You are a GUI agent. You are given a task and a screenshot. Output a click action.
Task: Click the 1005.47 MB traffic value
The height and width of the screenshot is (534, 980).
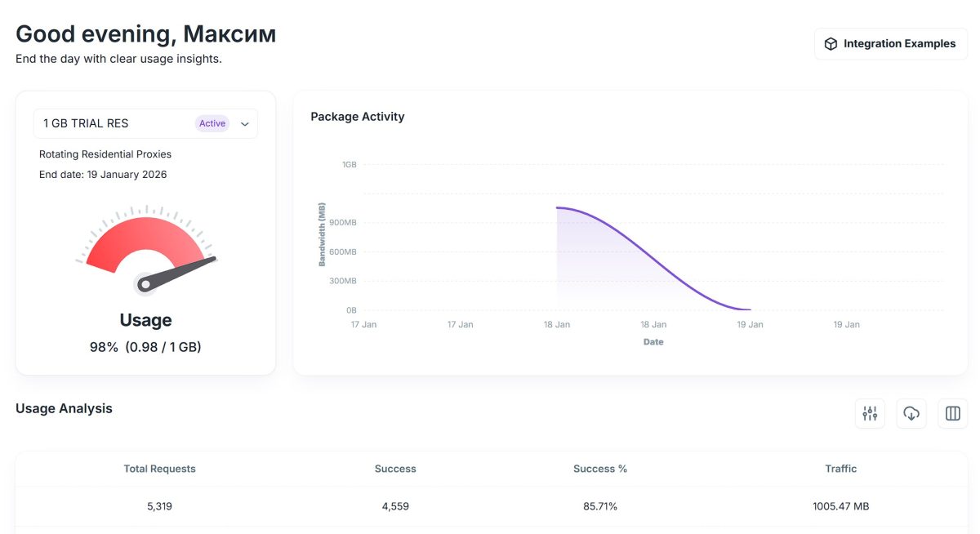tap(840, 506)
